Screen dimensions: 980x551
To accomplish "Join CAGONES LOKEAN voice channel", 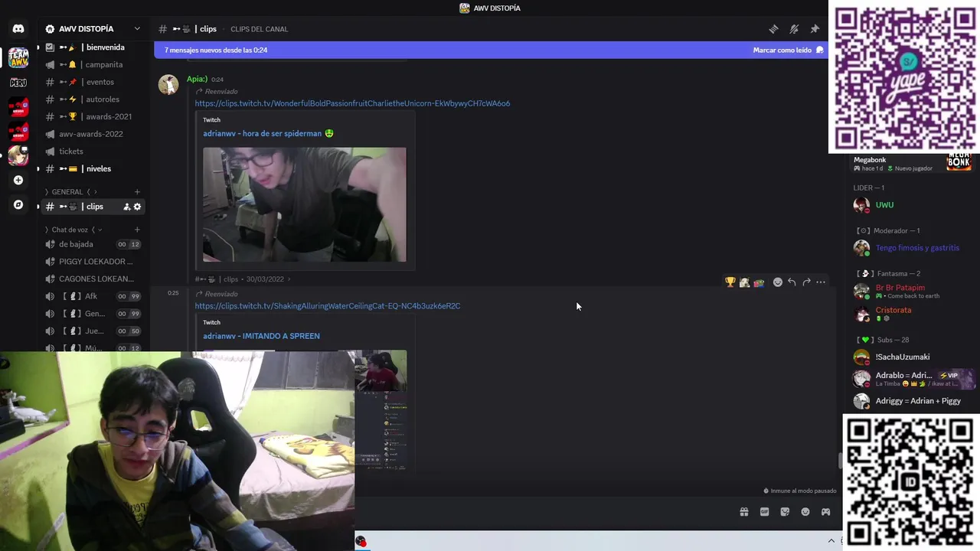I will coord(92,279).
